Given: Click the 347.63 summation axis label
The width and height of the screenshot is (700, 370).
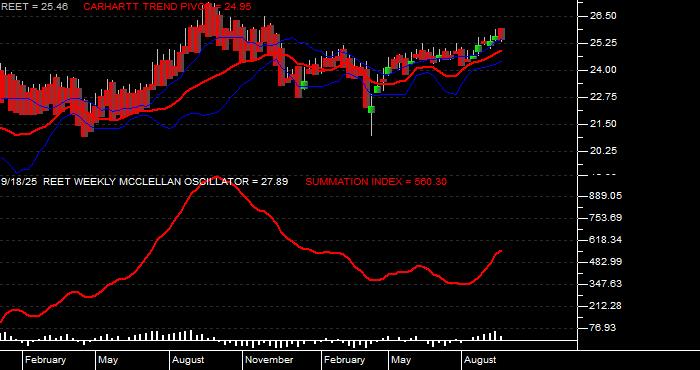Looking at the screenshot, I should tap(606, 284).
